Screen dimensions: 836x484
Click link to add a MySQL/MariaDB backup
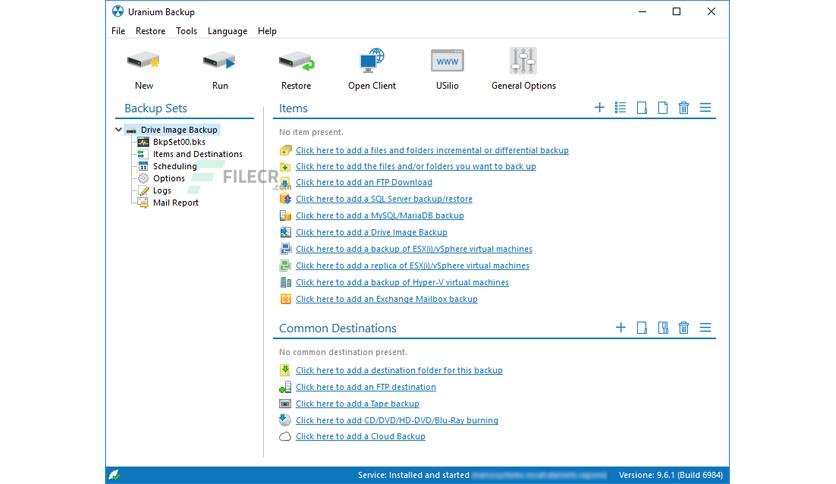tap(380, 215)
